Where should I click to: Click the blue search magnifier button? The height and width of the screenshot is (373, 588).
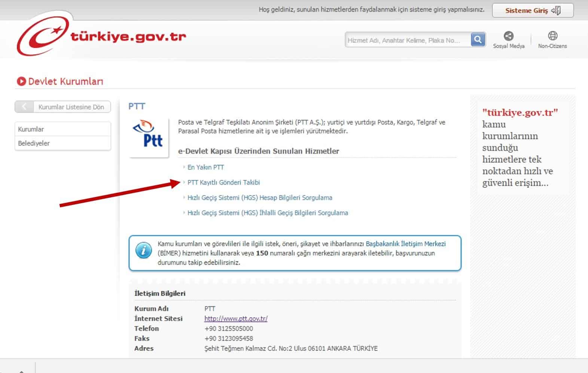[478, 40]
